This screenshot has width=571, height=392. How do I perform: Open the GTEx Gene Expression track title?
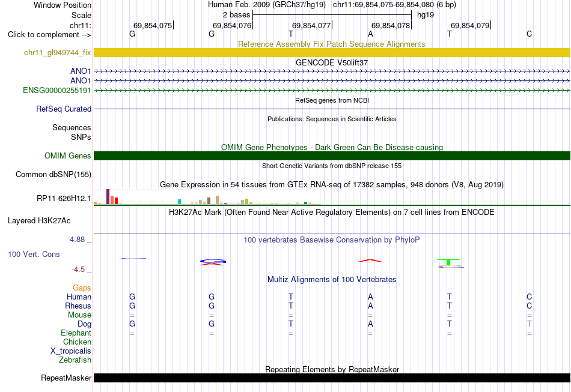(332, 185)
